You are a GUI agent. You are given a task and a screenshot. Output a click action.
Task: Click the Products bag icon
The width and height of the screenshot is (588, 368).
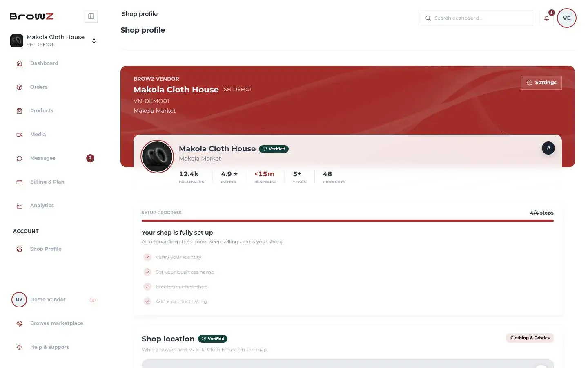(19, 111)
